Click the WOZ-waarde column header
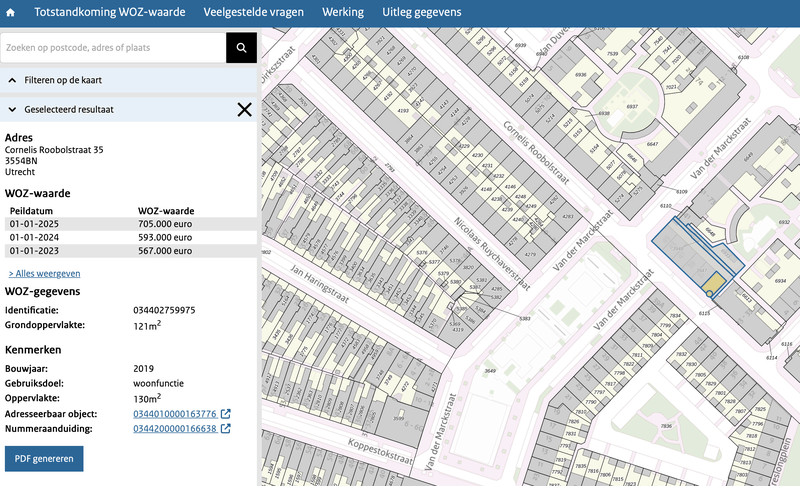Screen dimensions: 800x486 (166, 211)
